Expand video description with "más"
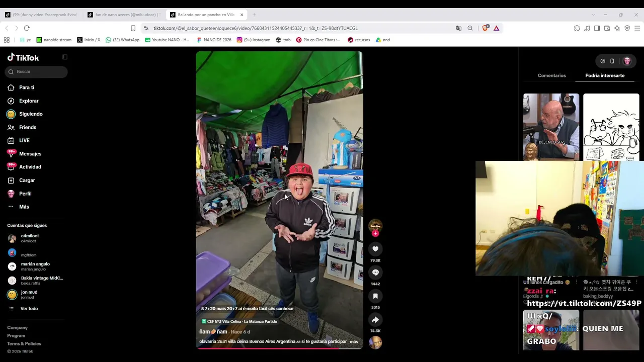The height and width of the screenshot is (362, 644). pos(354,342)
